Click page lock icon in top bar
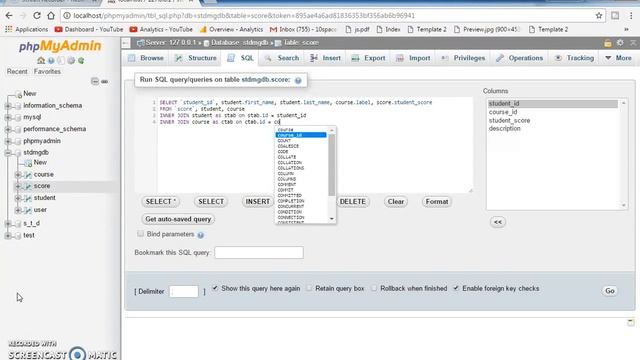Viewport: 640px width, 360px height. click(x=608, y=43)
